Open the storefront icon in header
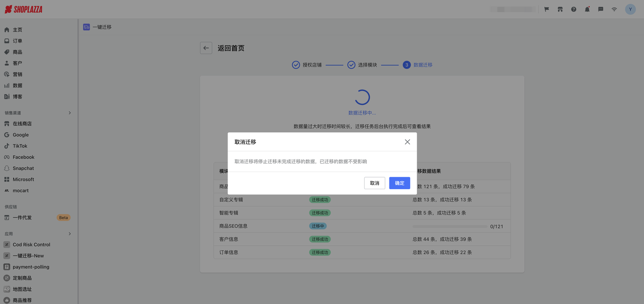Screen dimensions: 644x304 tap(560, 10)
